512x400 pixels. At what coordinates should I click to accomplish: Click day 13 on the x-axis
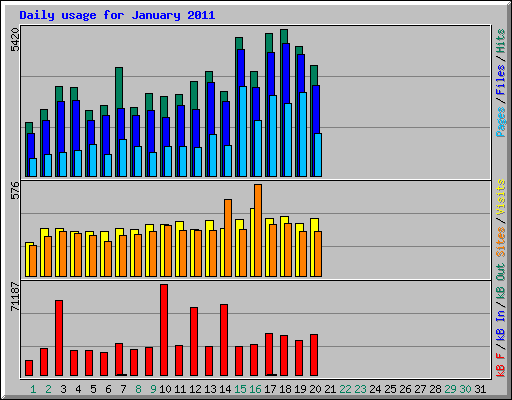click(210, 389)
